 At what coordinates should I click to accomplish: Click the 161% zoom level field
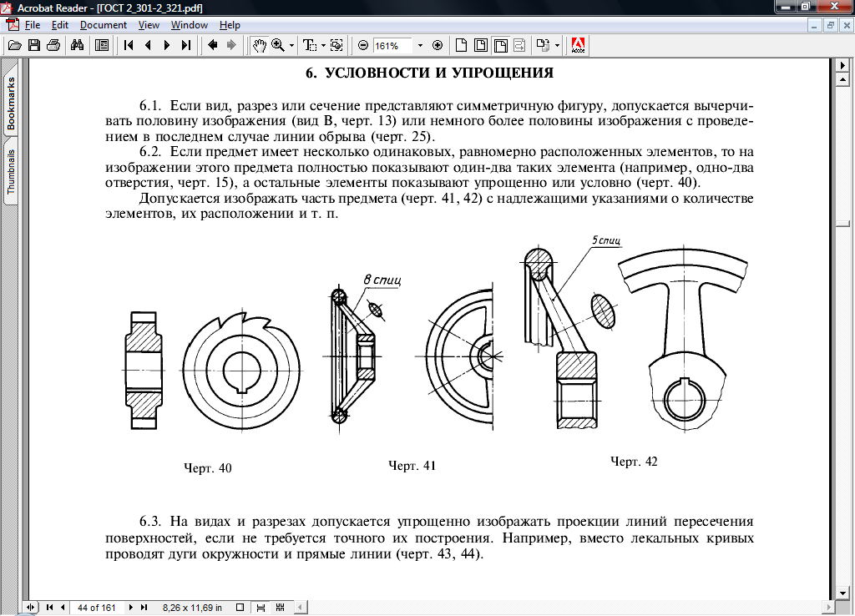(394, 46)
